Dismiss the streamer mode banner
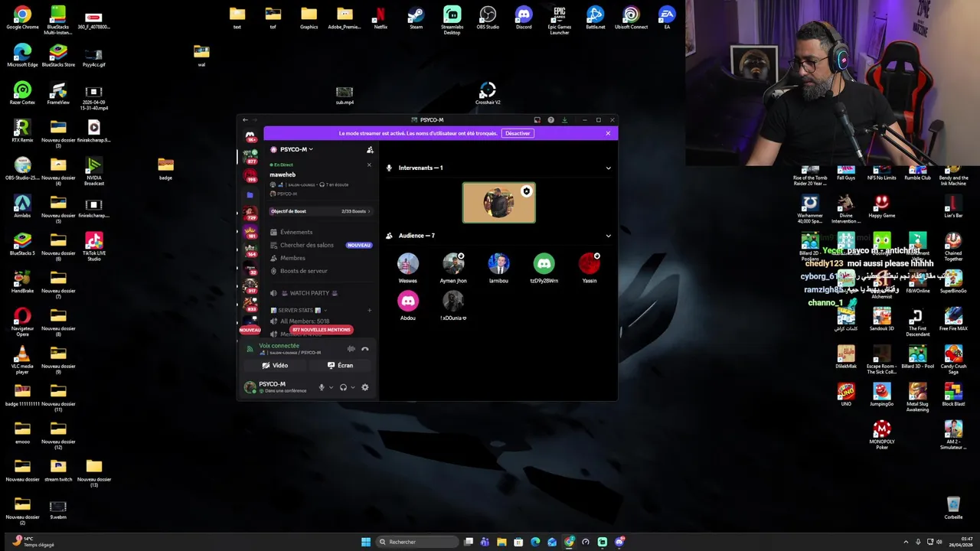Screen dimensions: 980x551 608,133
